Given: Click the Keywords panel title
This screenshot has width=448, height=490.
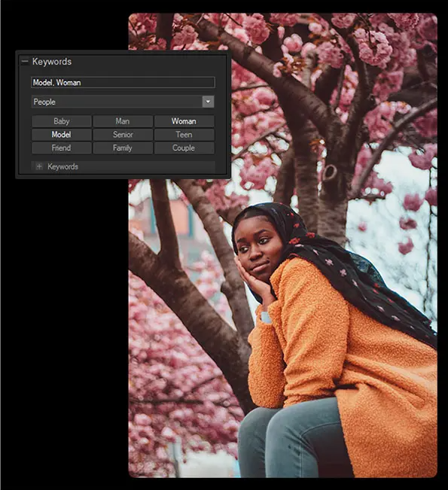Looking at the screenshot, I should coord(52,62).
